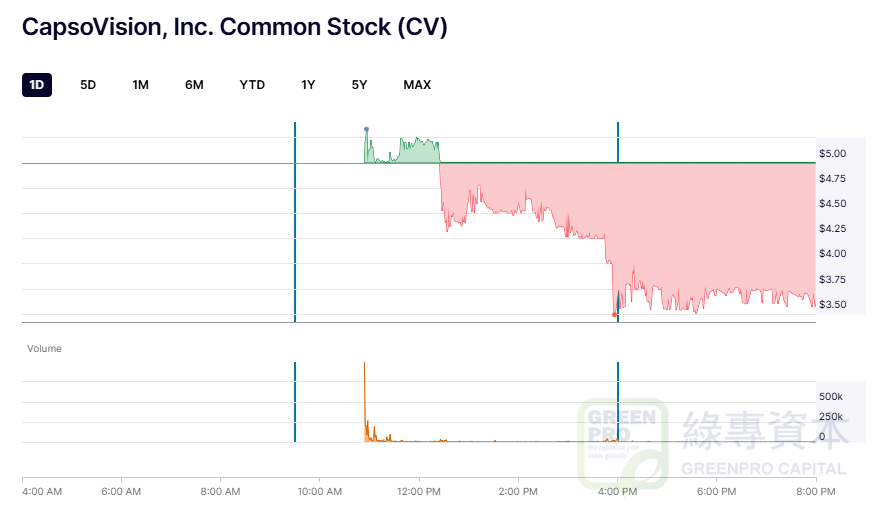Click the day-high marker dot on chart
Image resolution: width=875 pixels, height=511 pixels.
coord(366,129)
